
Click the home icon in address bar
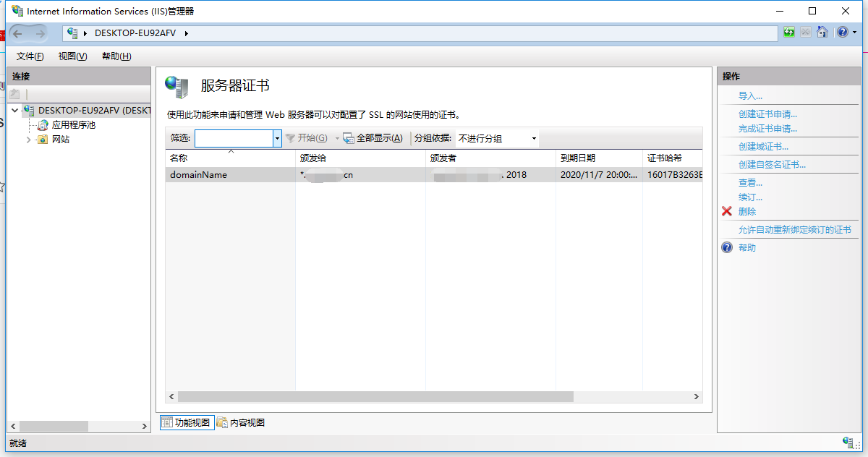click(x=822, y=33)
